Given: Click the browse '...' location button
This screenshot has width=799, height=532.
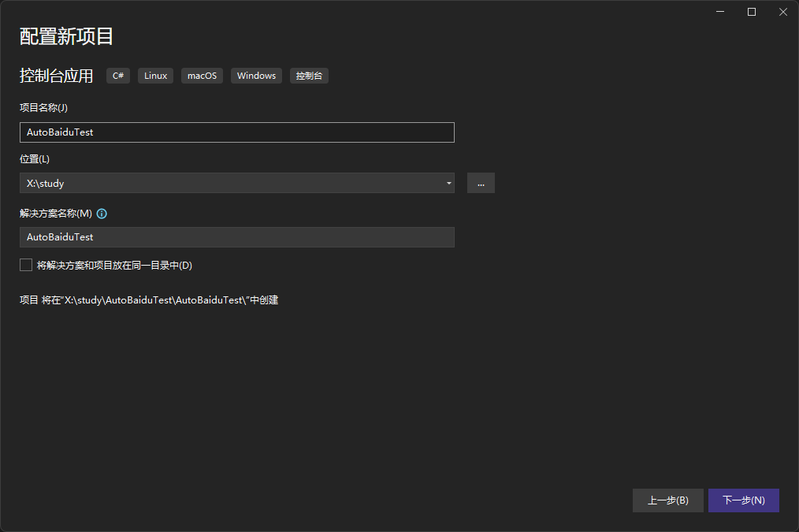Looking at the screenshot, I should click(x=481, y=183).
